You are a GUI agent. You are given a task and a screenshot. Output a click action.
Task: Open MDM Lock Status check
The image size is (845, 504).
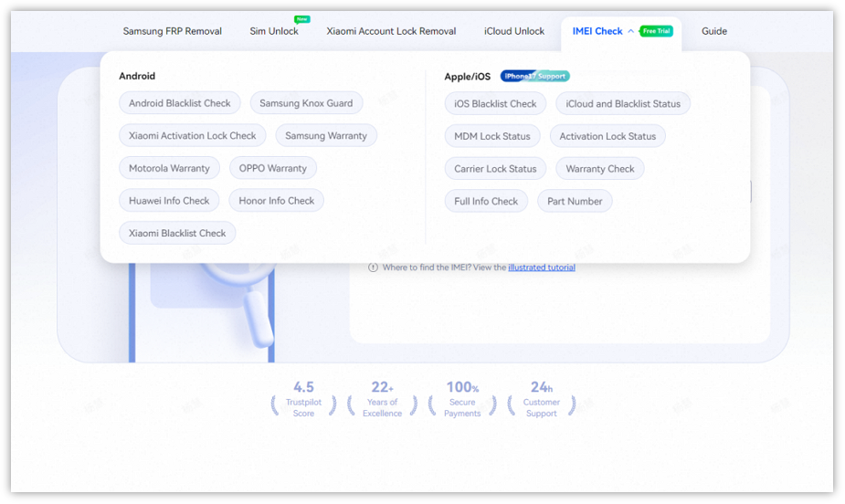point(492,136)
